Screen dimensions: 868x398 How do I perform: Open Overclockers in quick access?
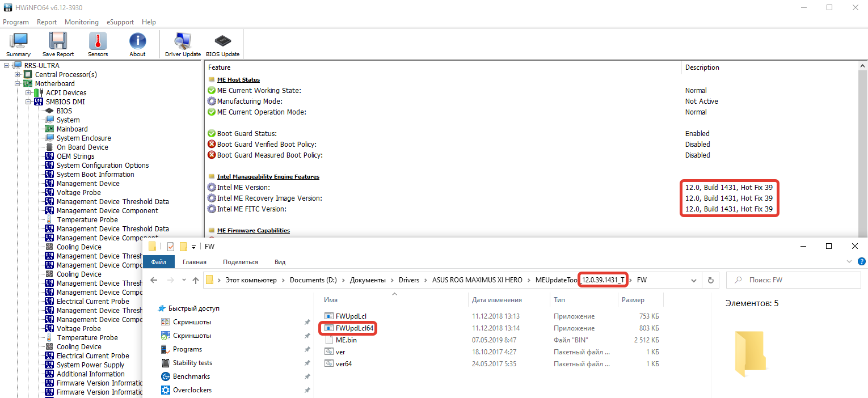click(x=192, y=390)
